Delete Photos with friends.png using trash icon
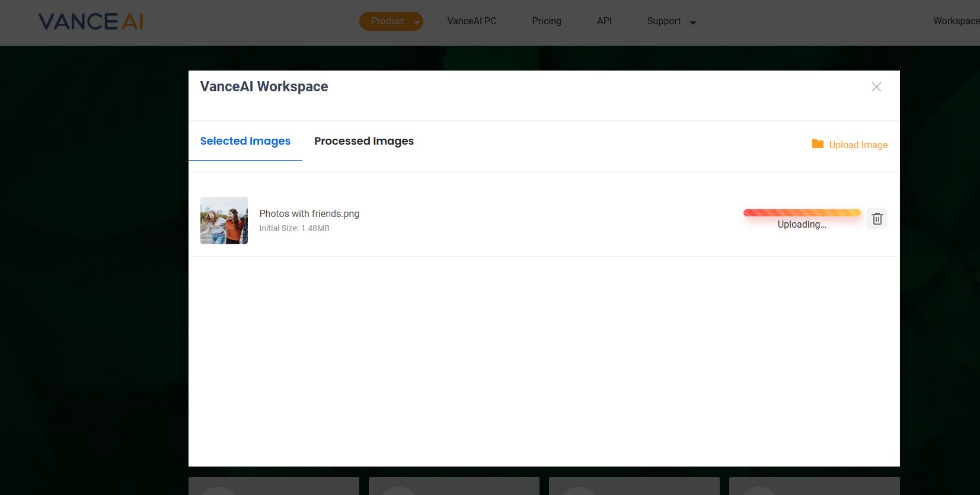Viewport: 980px width, 495px height. (877, 219)
